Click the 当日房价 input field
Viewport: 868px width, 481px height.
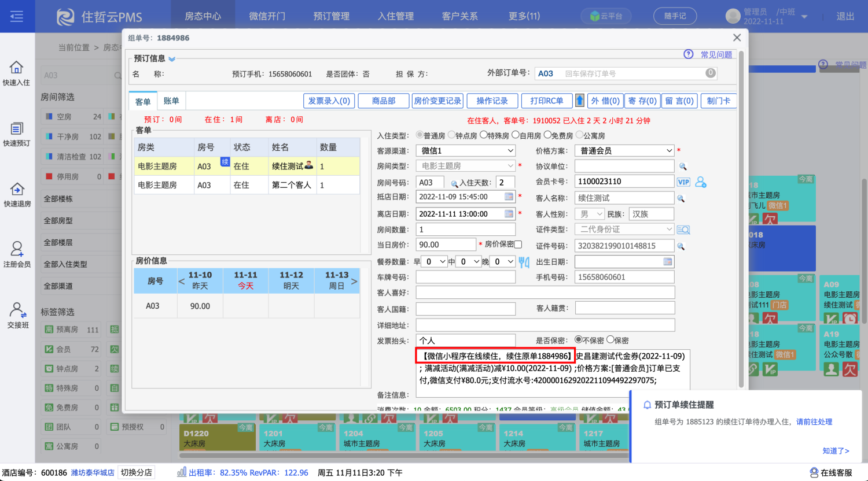(x=446, y=245)
